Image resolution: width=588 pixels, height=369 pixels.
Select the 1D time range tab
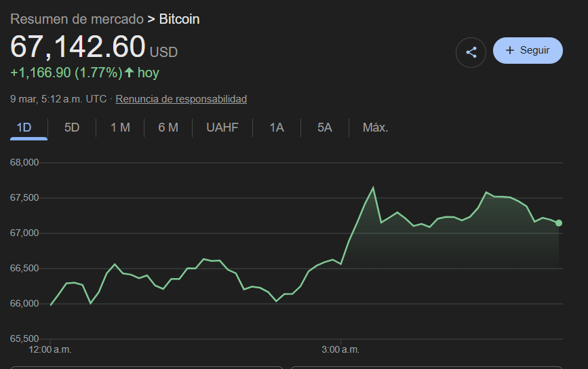pyautogui.click(x=24, y=128)
